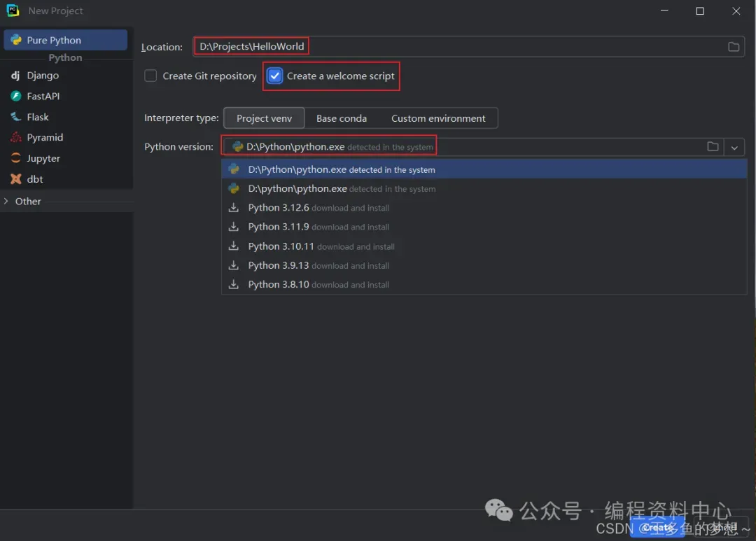
Task: Choose second D:\python\python.exe detected option
Action: point(484,188)
